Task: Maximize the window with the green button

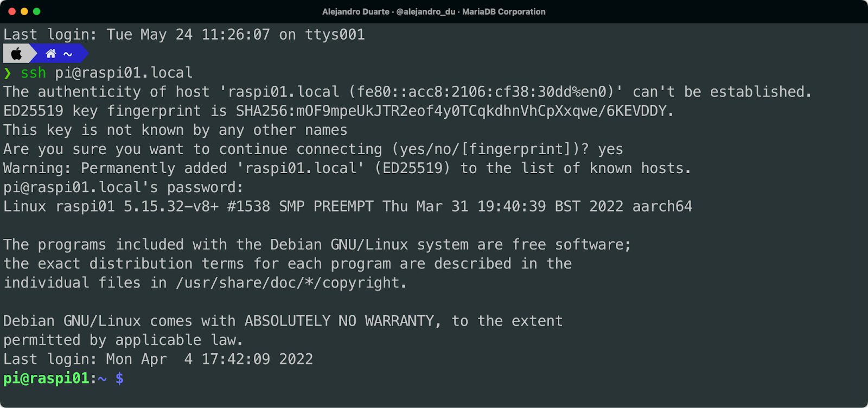Action: 37,11
